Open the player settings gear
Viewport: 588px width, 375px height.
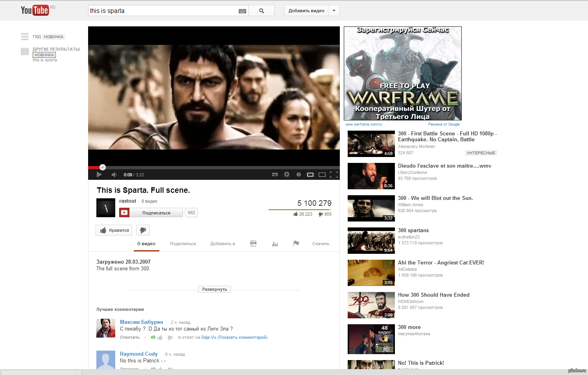(x=287, y=174)
